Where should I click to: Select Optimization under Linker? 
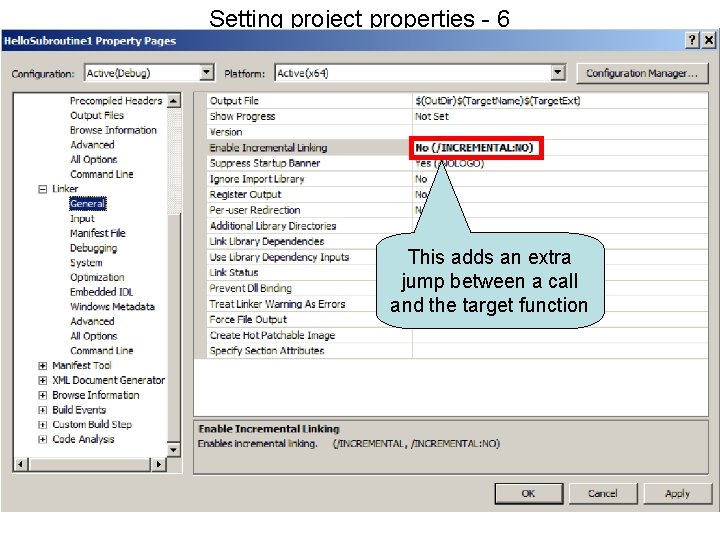point(97,277)
